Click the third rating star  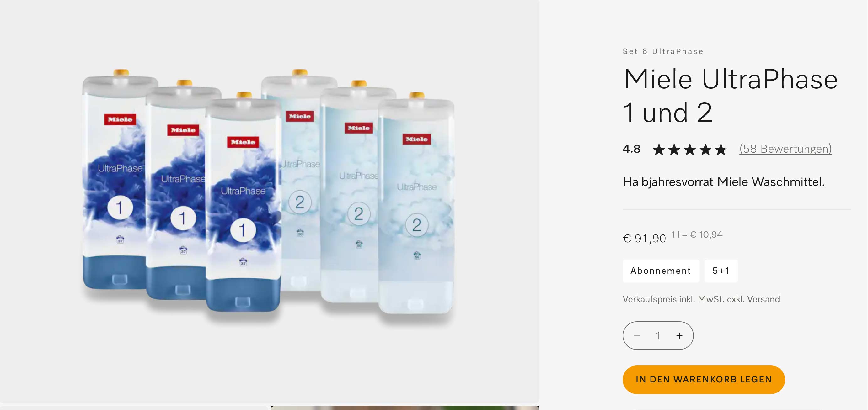coord(690,150)
